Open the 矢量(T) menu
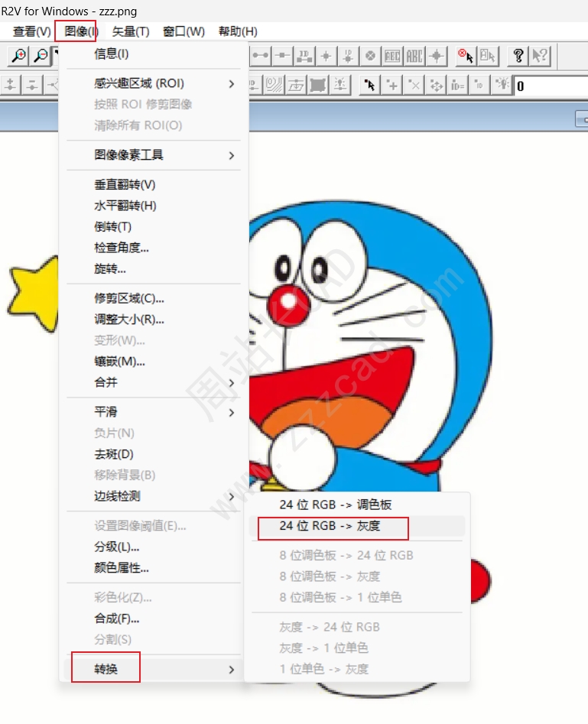 tap(131, 31)
